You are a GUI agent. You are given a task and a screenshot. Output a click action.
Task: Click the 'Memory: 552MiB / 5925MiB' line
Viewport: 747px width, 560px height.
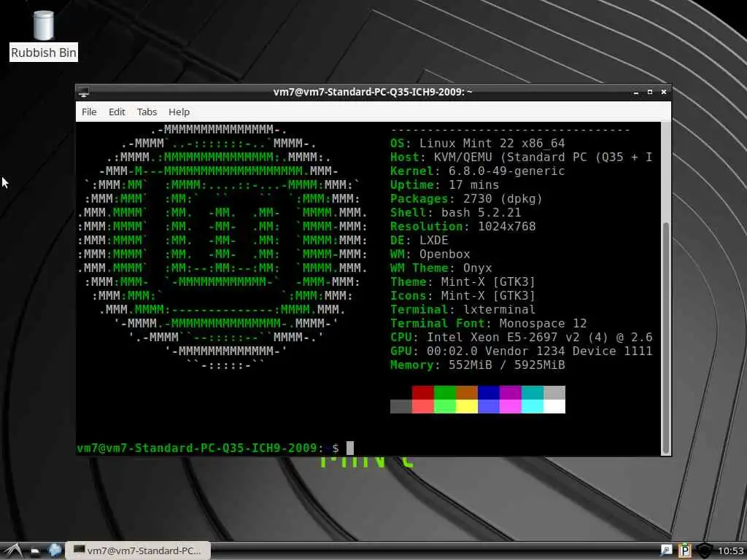477,365
